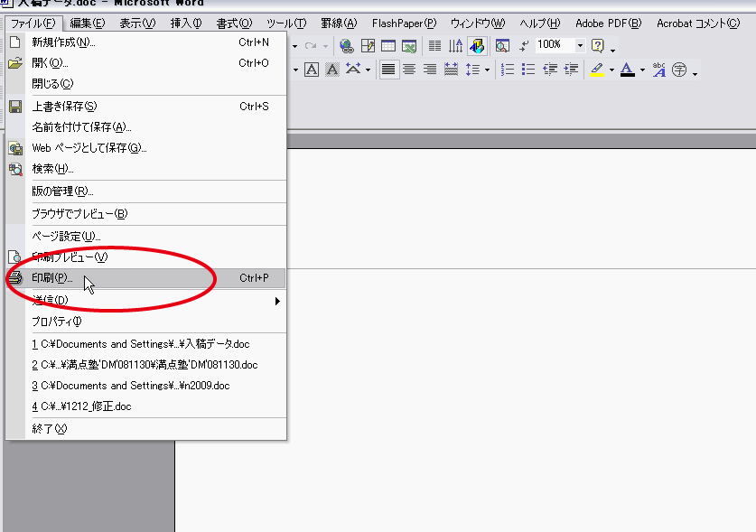This screenshot has width=756, height=532.
Task: Click the Change Text Direction icon
Action: 455,46
